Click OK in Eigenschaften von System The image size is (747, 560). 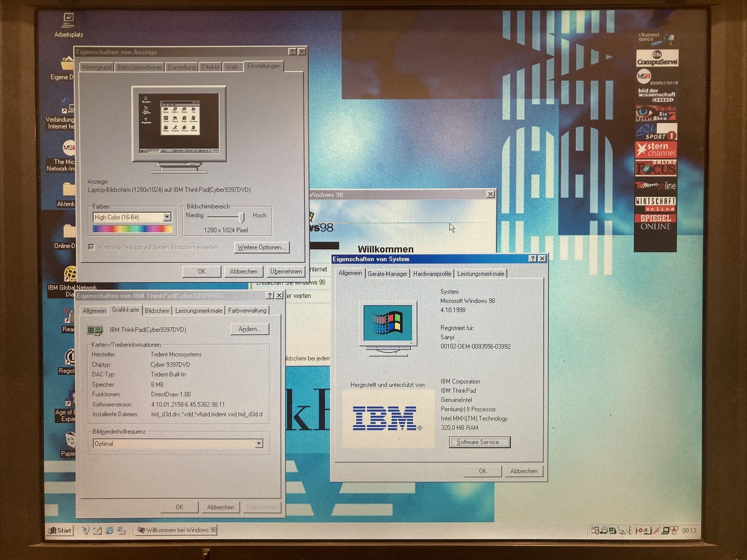click(x=483, y=471)
